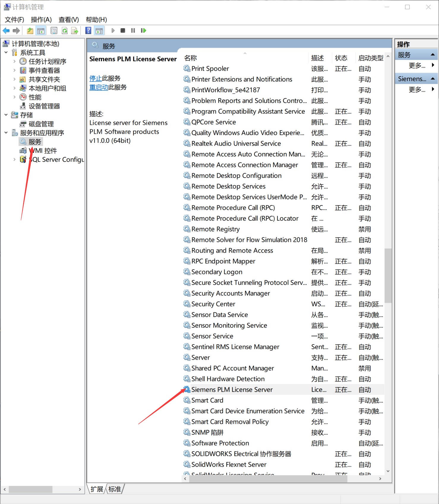
Task: Switch to the Standard (标准) tab
Action: 115,489
